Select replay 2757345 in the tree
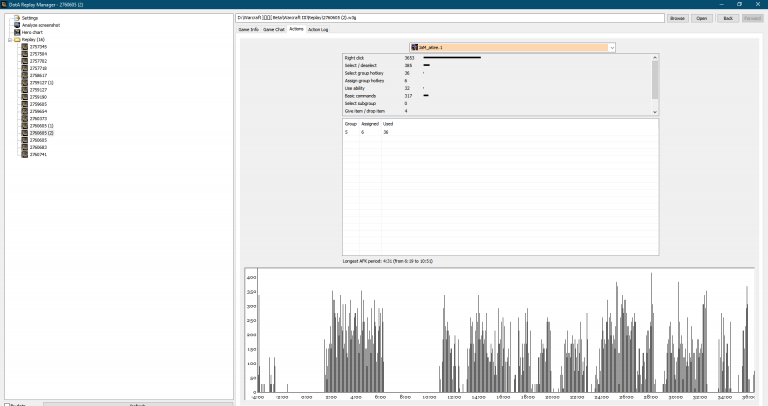 click(x=38, y=46)
